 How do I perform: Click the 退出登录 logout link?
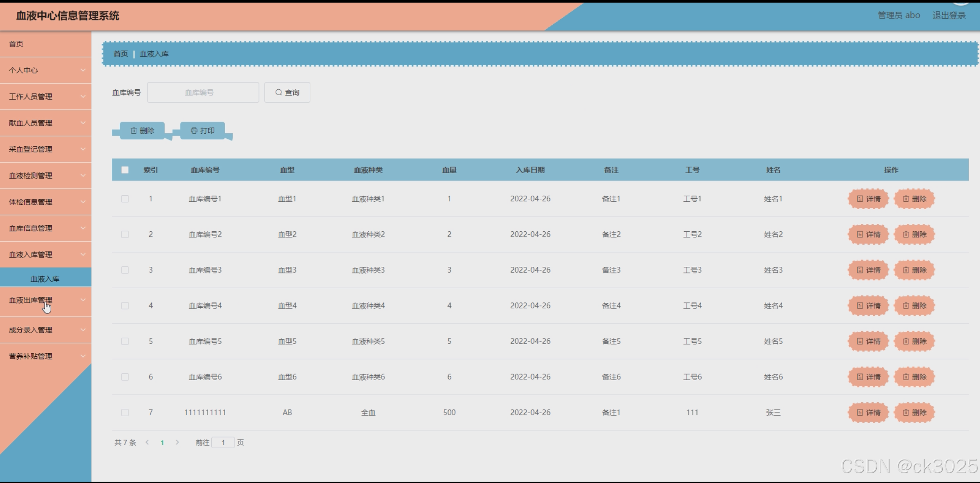tap(949, 16)
